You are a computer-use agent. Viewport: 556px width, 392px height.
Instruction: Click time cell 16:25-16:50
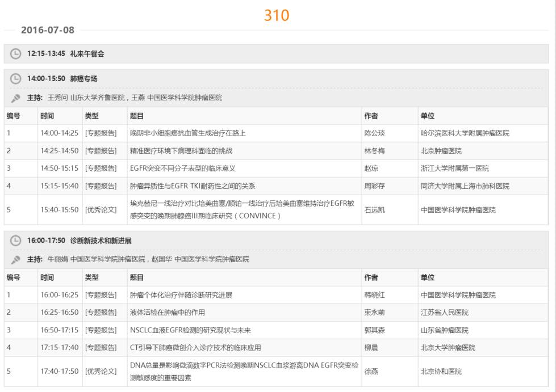click(59, 313)
